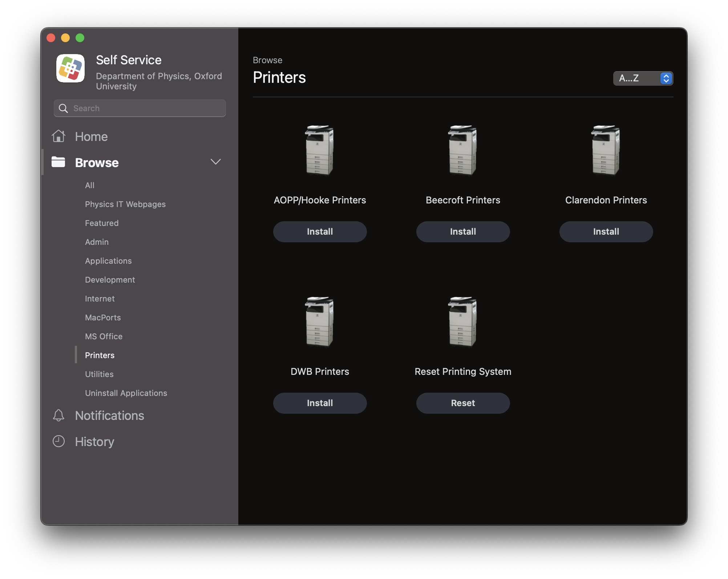Viewport: 728px width, 579px height.
Task: Click Install under AOPP/Hooke Printers
Action: click(320, 232)
